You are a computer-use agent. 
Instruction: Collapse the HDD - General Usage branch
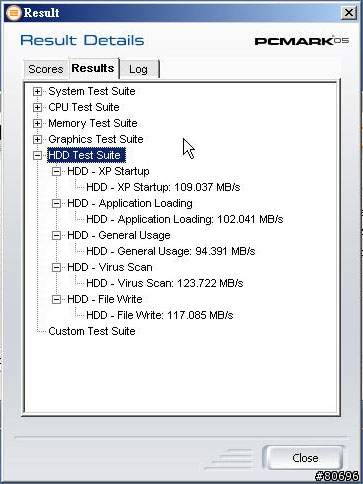click(56, 235)
